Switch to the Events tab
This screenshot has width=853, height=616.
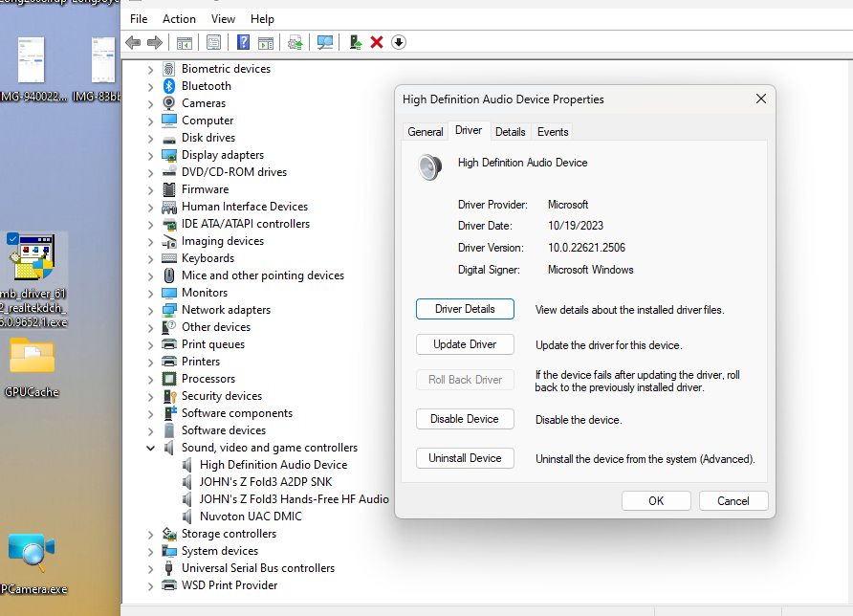(553, 132)
